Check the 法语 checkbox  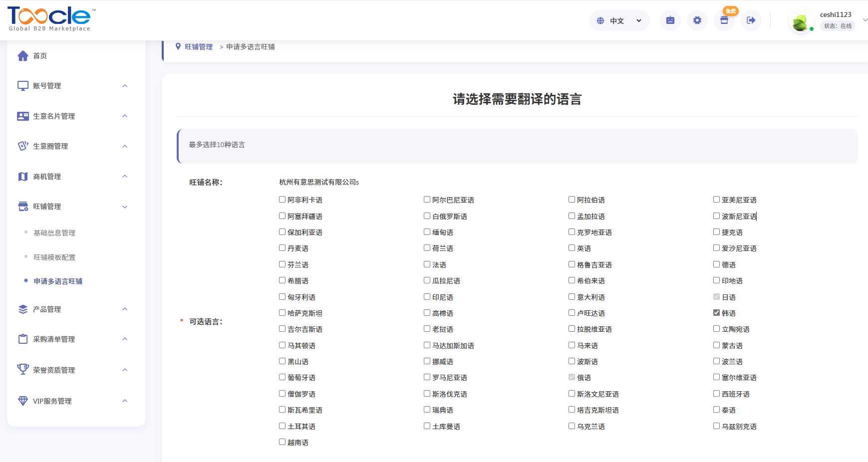click(x=427, y=264)
